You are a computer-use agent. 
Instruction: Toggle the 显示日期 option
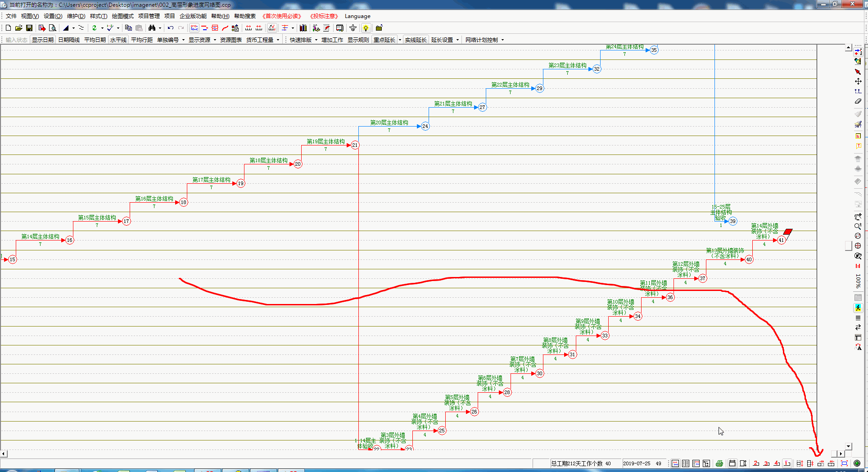43,40
